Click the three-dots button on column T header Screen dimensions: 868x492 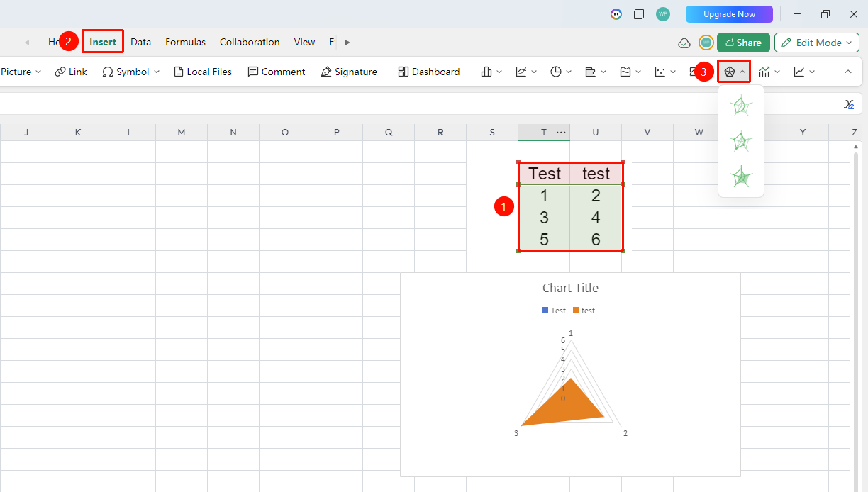(x=561, y=133)
